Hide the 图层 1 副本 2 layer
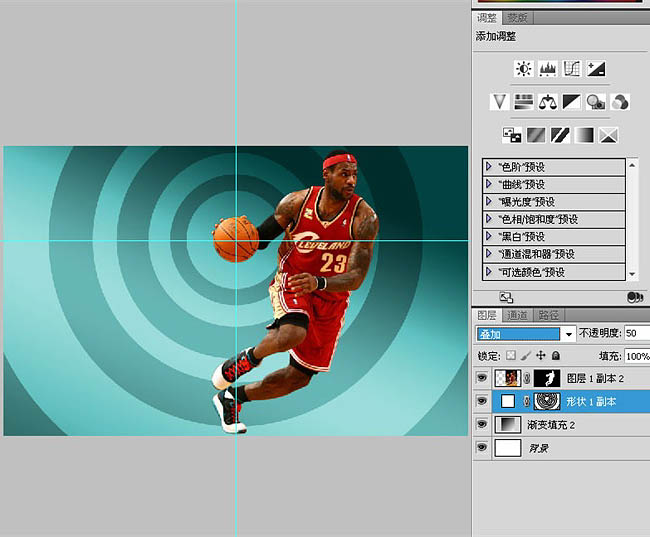This screenshot has height=537, width=650. [483, 378]
